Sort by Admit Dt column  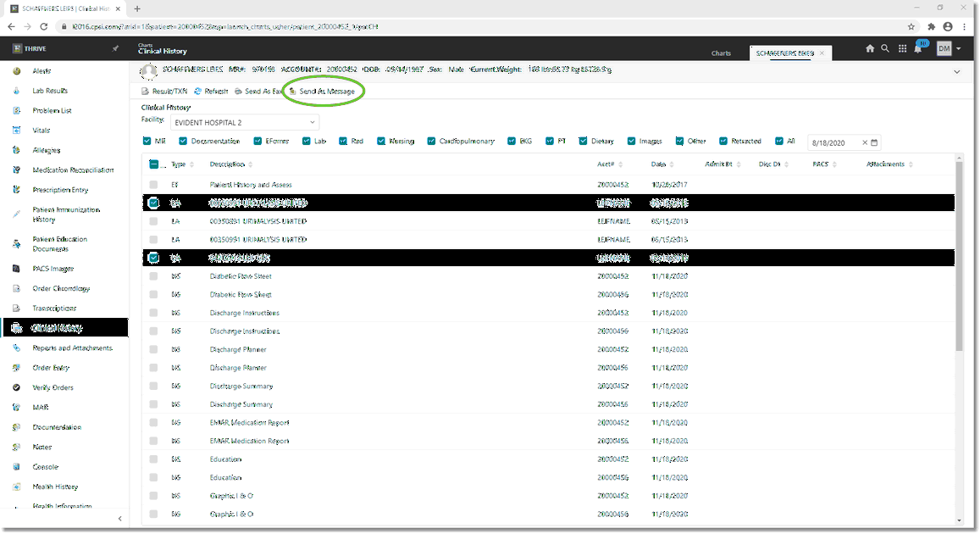tap(723, 164)
